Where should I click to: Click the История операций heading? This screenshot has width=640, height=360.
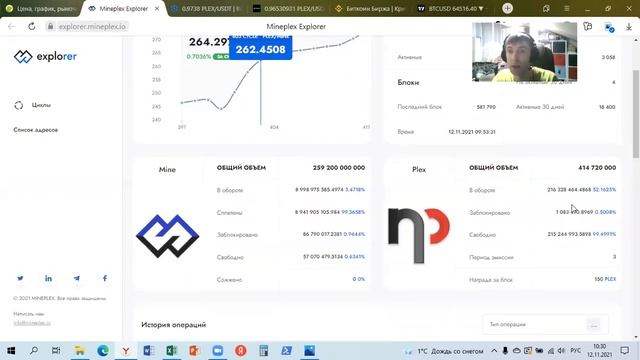173,325
